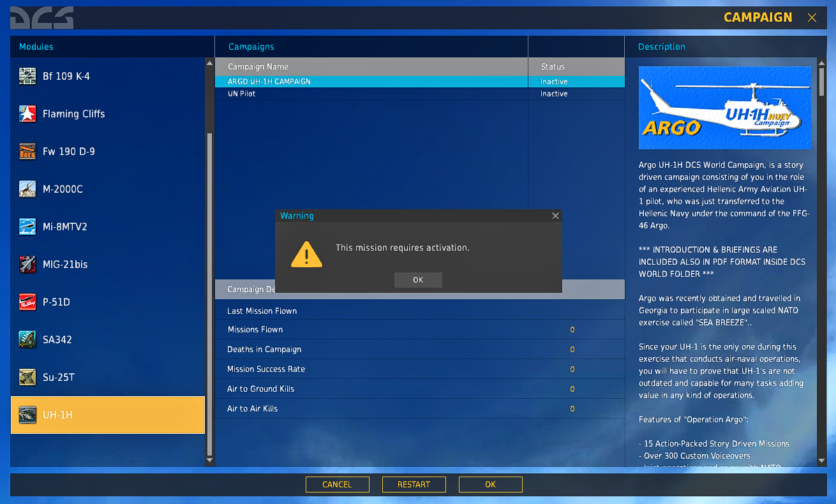Viewport: 836px width, 504px height.
Task: Select the SA342 module icon
Action: (x=27, y=339)
